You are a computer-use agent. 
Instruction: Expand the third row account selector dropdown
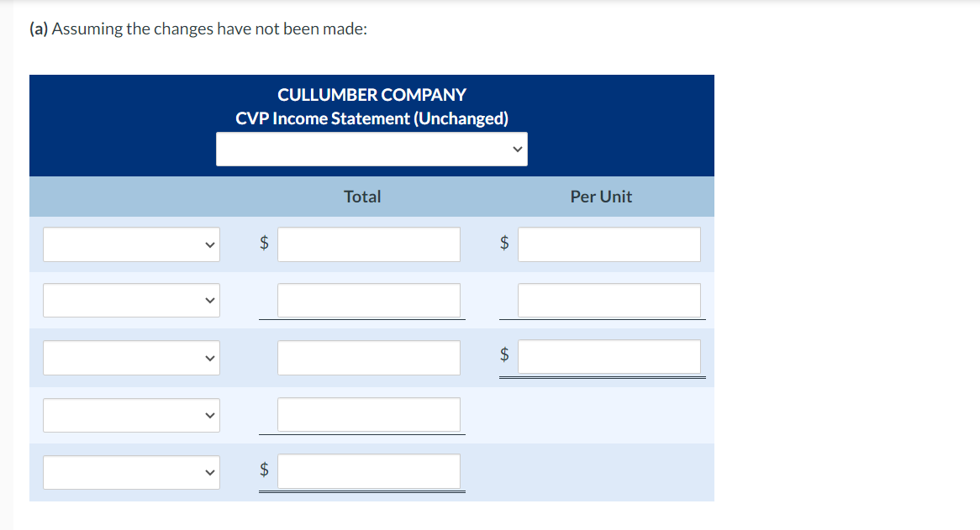coord(130,357)
